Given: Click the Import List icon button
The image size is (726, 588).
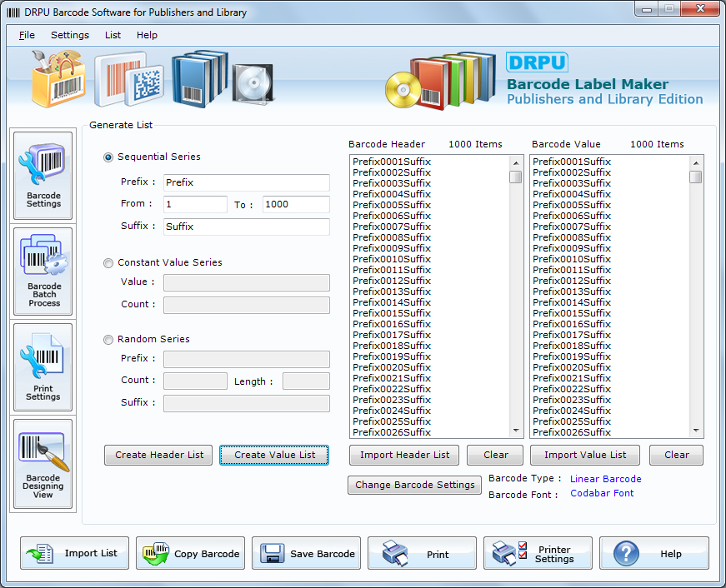Looking at the screenshot, I should [74, 553].
